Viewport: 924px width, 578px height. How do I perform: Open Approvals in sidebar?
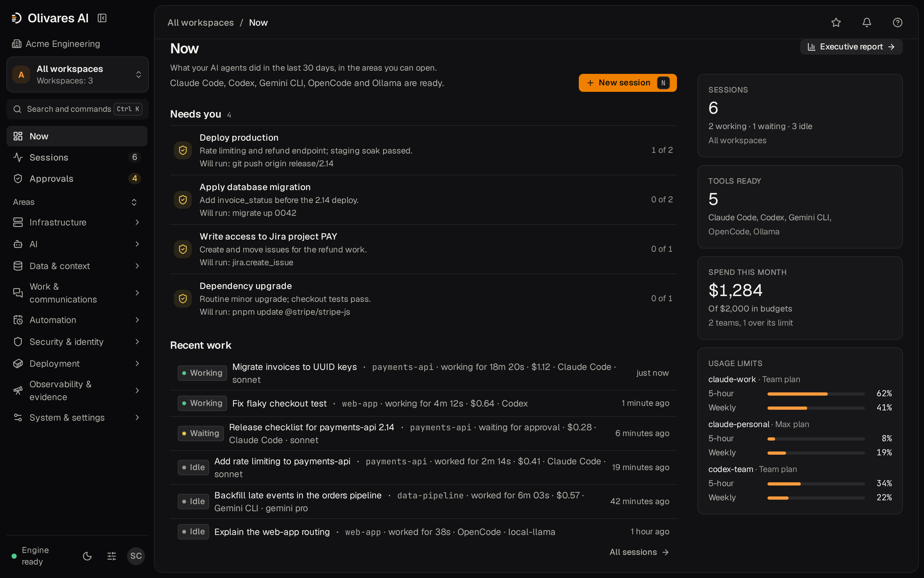[77, 179]
